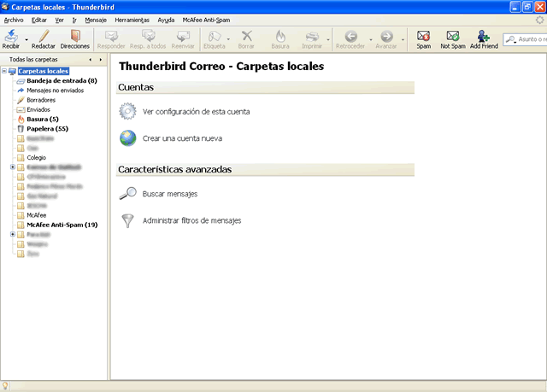Click previous folder view arrow
The width and height of the screenshot is (547, 392).
[x=91, y=60]
